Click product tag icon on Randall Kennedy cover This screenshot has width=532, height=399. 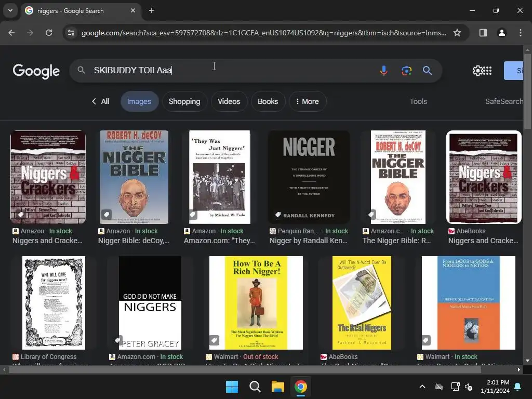pyautogui.click(x=278, y=215)
